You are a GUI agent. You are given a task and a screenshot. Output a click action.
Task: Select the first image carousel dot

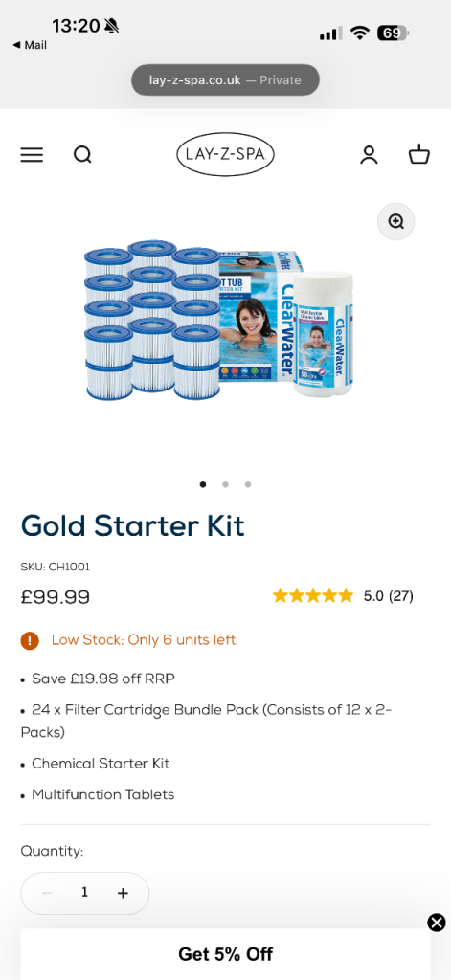point(203,484)
